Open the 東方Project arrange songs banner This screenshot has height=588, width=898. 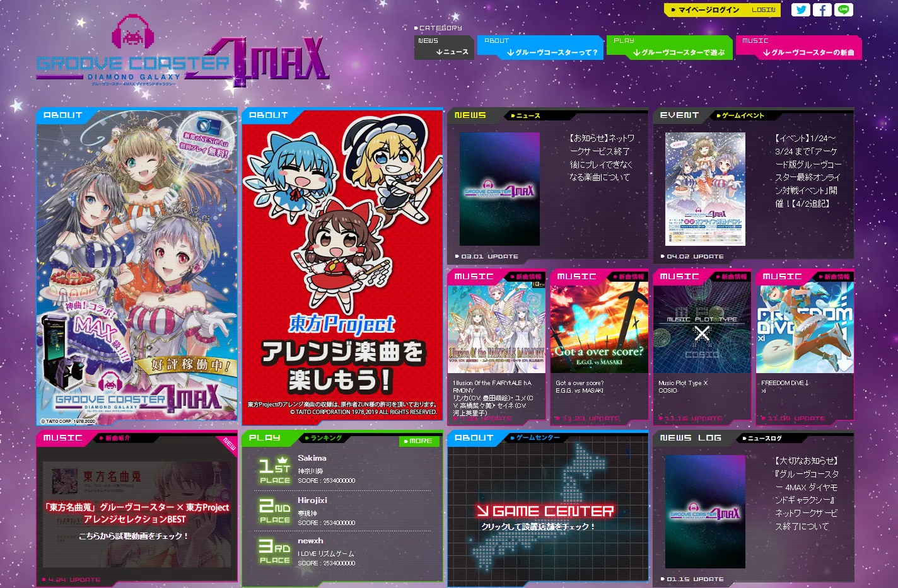342,267
